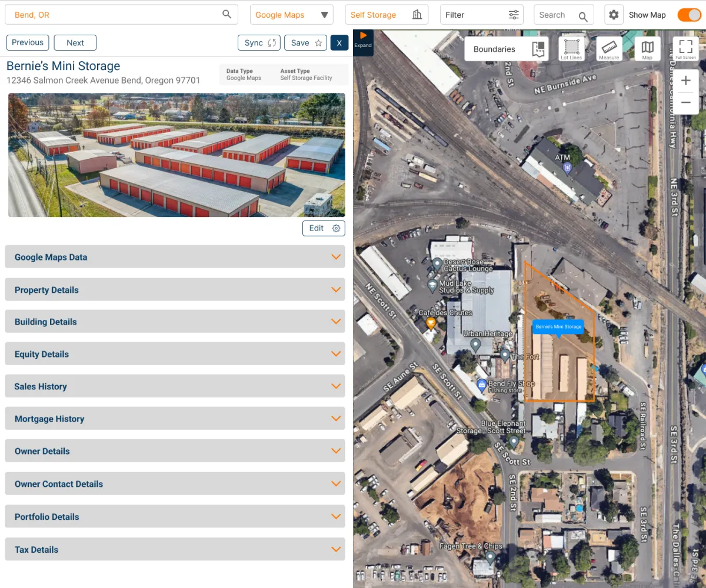Switch to Map view icon
The image size is (706, 588).
(x=647, y=49)
